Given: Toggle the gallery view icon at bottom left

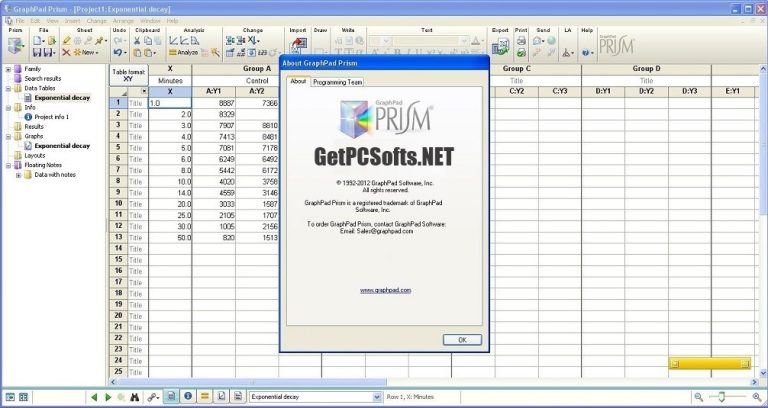Looking at the screenshot, I should pyautogui.click(x=23, y=397).
